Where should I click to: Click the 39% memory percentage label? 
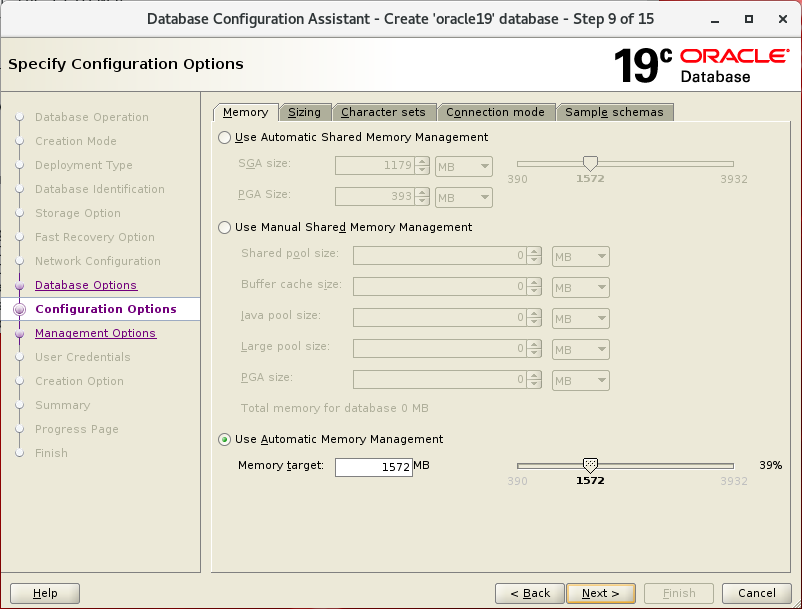pos(771,466)
